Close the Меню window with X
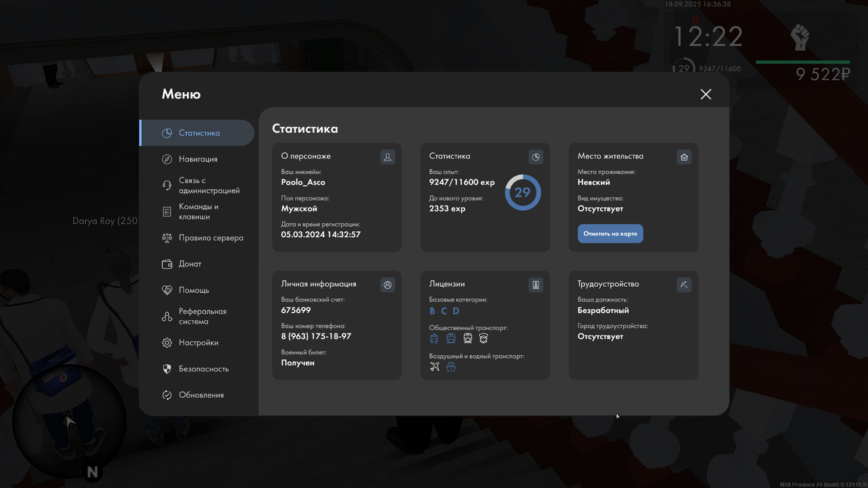 pos(706,94)
